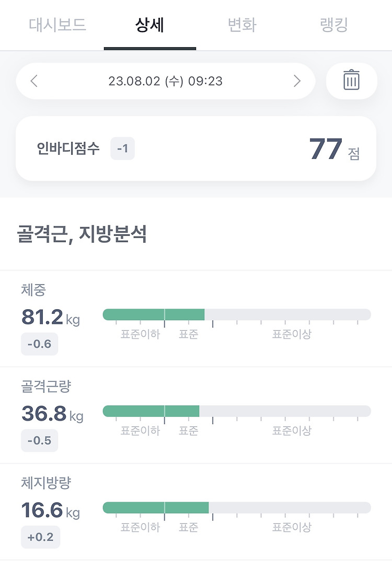Select the 체지방량 16.6 kg value
This screenshot has width=392, height=565.
(x=50, y=510)
